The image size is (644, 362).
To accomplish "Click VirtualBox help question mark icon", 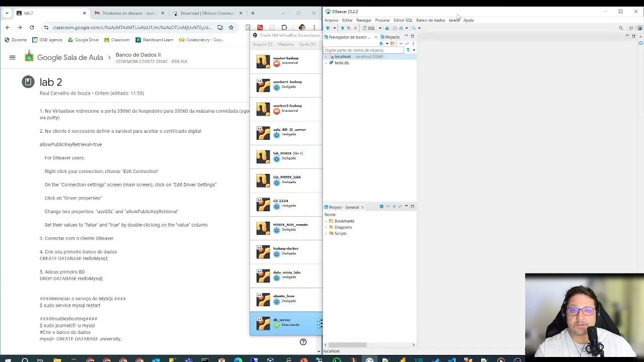I will click(x=303, y=342).
